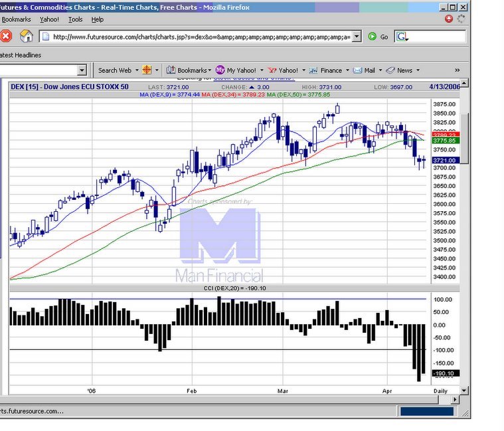Click the page icon in URL bar
The width and height of the screenshot is (504, 431).
click(x=46, y=37)
